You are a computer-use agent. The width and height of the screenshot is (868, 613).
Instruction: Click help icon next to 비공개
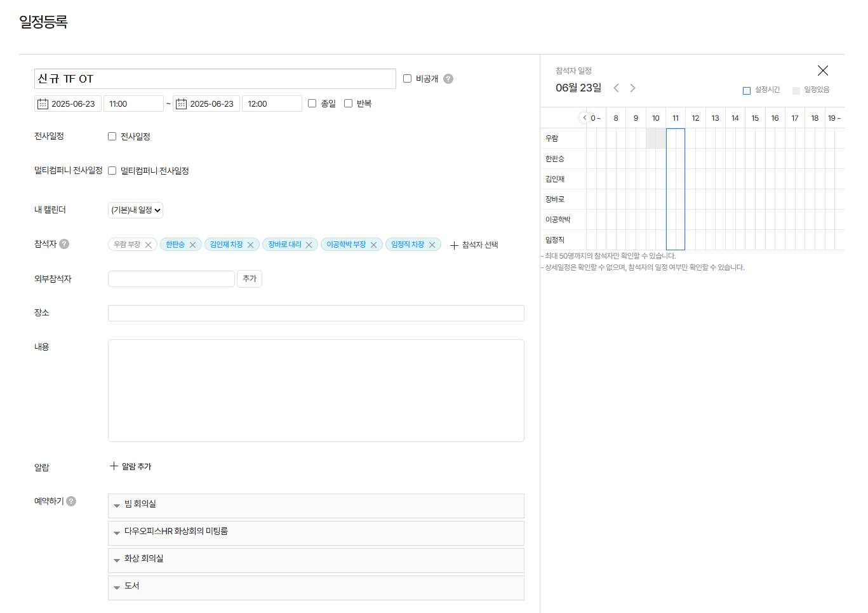(448, 79)
